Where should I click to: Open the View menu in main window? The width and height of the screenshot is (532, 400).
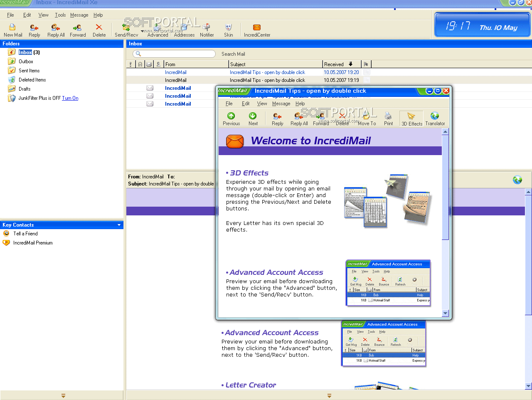[43, 15]
